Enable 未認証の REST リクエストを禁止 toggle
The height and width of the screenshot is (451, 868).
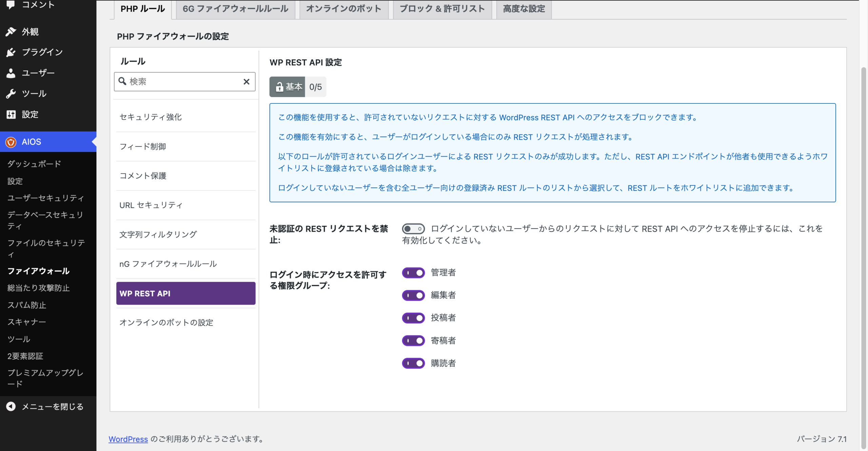[413, 229]
